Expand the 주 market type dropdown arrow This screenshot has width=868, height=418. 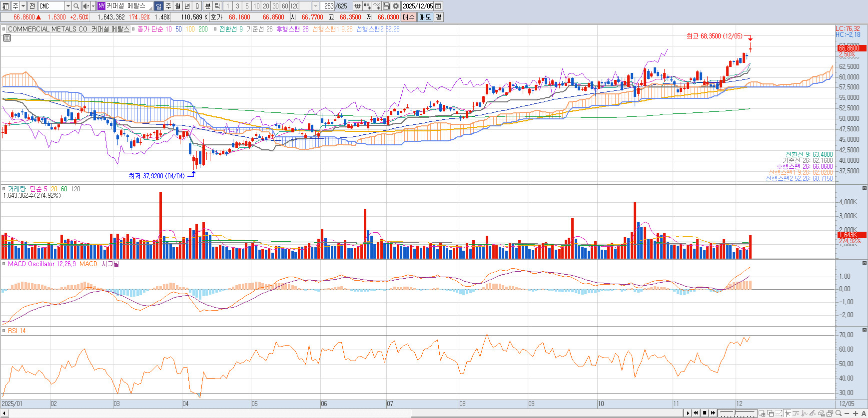coord(23,6)
